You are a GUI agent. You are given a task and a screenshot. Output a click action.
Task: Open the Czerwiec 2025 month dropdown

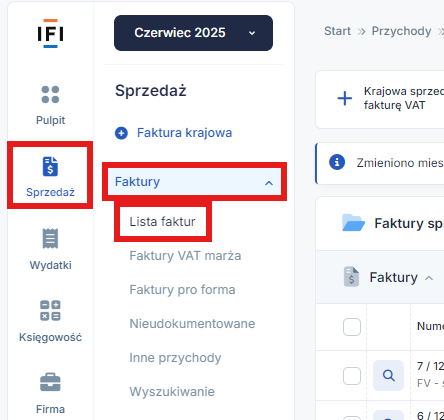(193, 33)
